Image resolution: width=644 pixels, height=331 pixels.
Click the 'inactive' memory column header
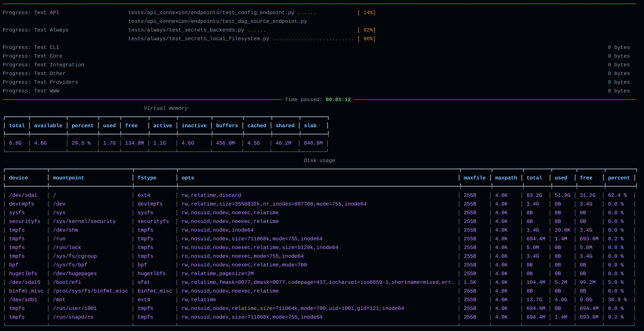point(194,126)
